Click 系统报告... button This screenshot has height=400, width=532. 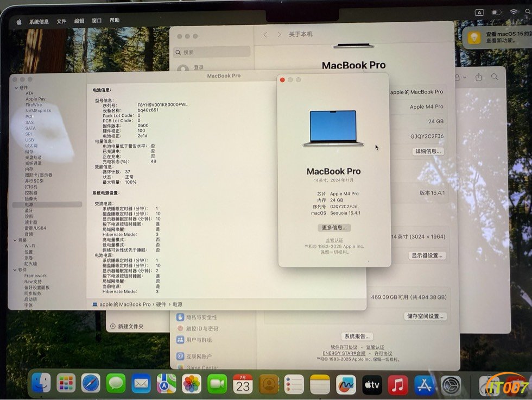click(357, 336)
